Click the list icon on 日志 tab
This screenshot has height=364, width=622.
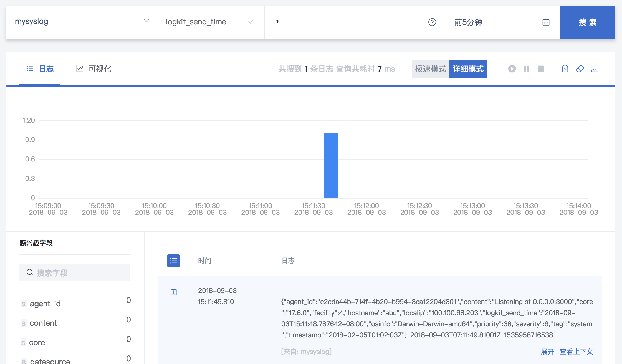click(30, 69)
